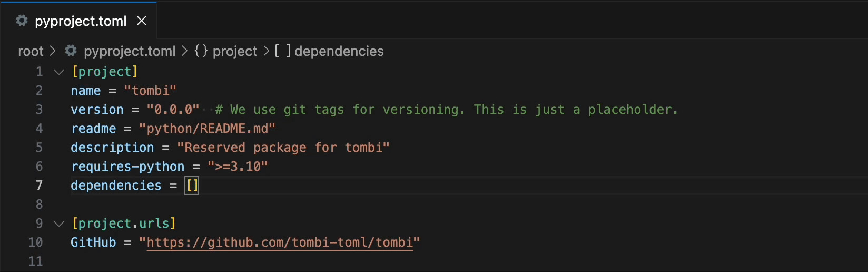868x272 pixels.
Task: Place cursor inside the empty dependencies brackets
Action: coord(192,186)
